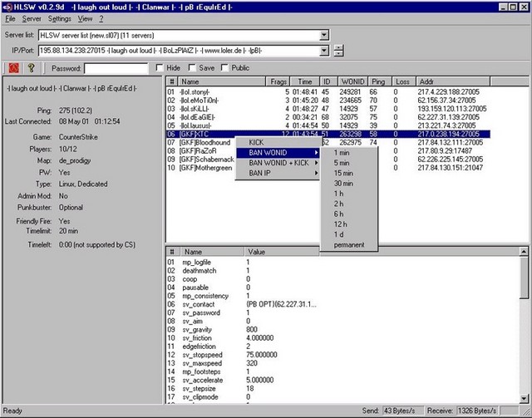
Task: Select the 1 h ban duration
Action: pos(349,194)
